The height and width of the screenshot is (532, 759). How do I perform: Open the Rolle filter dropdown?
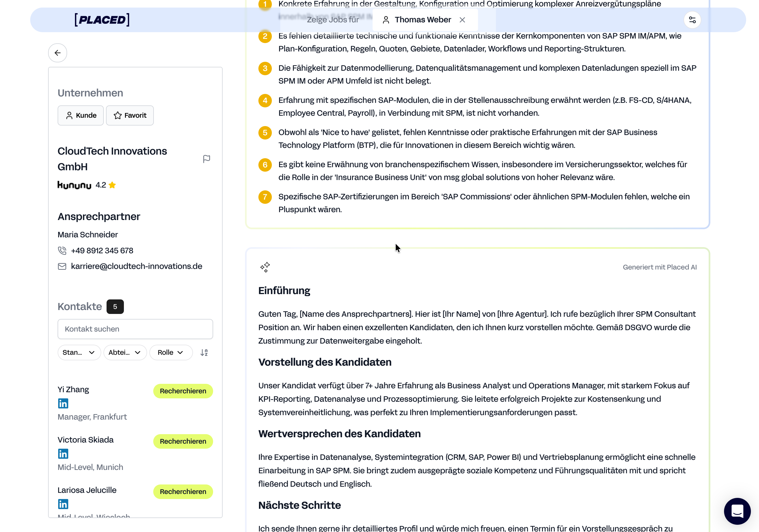pos(171,353)
